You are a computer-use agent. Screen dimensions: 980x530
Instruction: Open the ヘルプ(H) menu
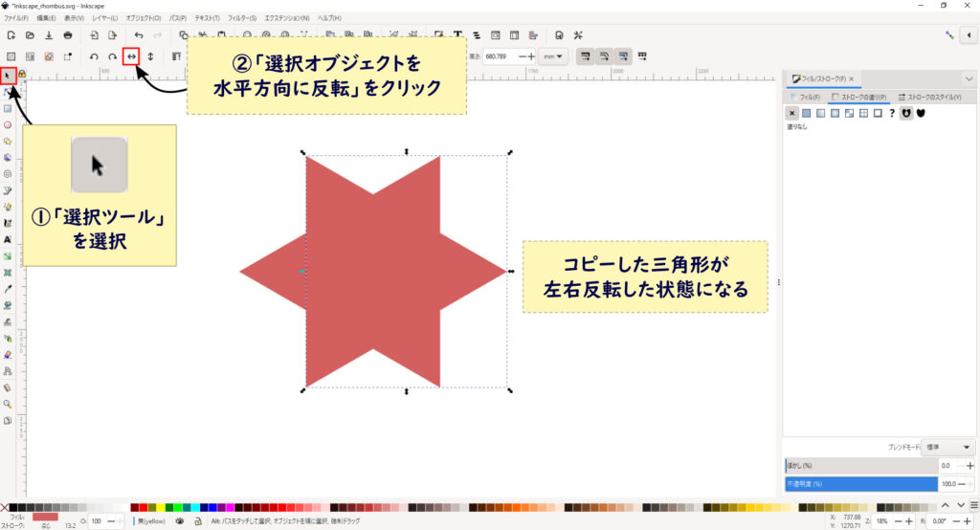click(329, 18)
